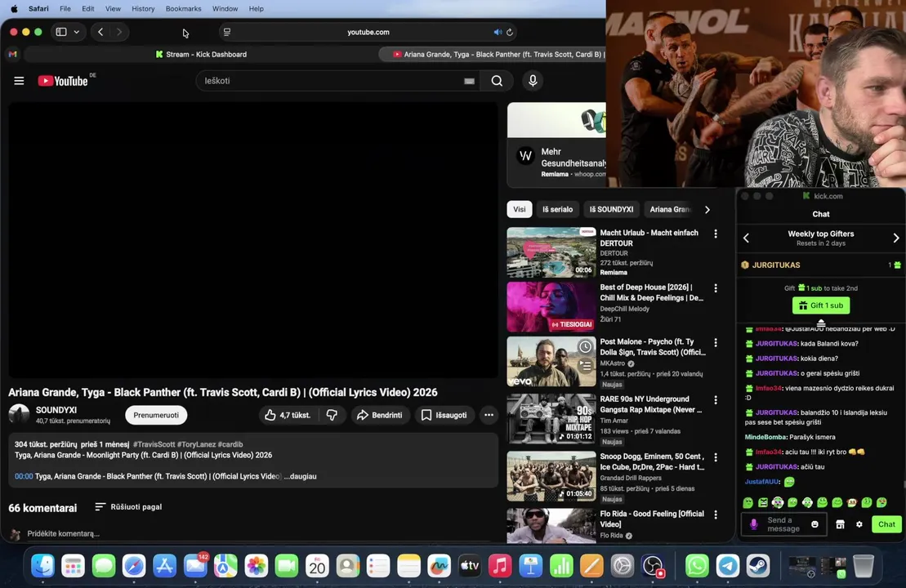This screenshot has width=906, height=588.
Task: Click Gift 1 sub in Kick chat
Action: pyautogui.click(x=820, y=305)
